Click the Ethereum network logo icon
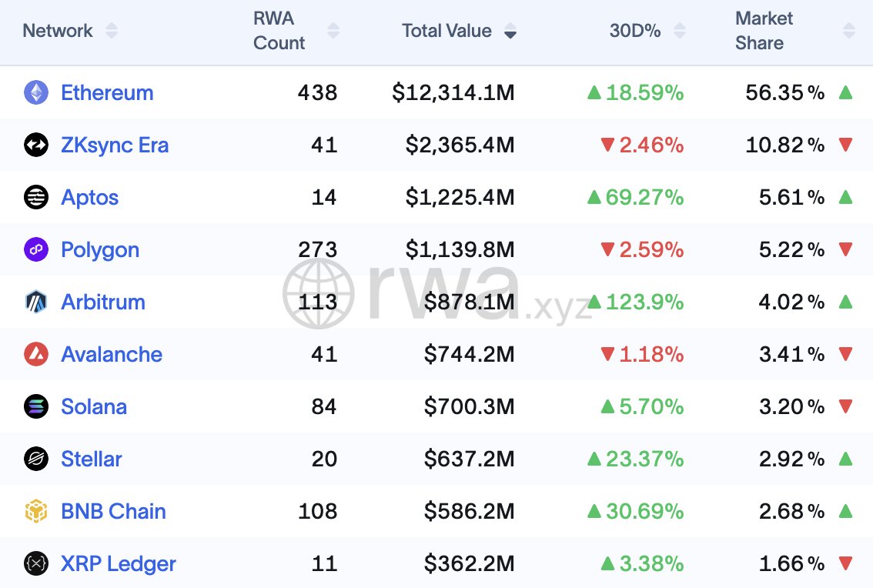Image resolution: width=873 pixels, height=588 pixels. pyautogui.click(x=35, y=93)
